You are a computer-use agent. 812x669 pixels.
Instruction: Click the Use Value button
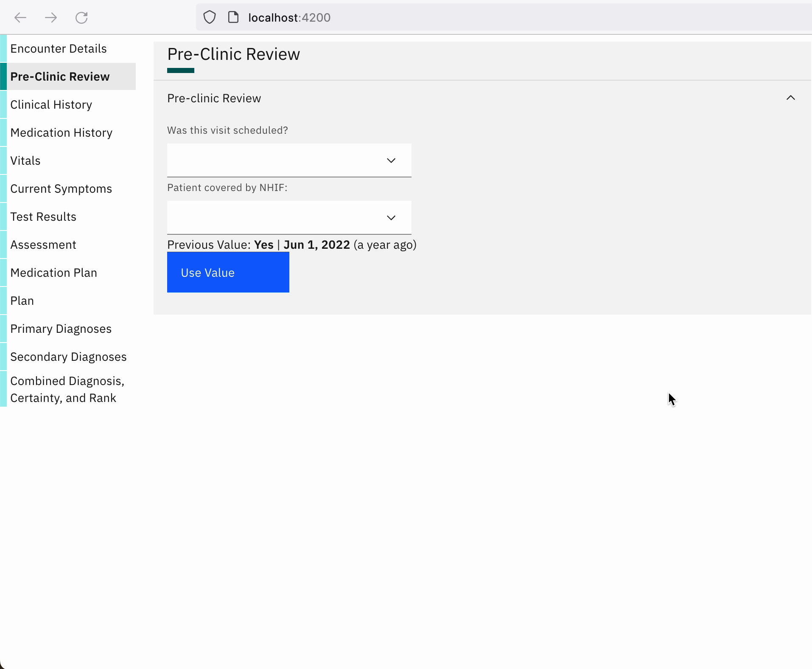pyautogui.click(x=228, y=272)
